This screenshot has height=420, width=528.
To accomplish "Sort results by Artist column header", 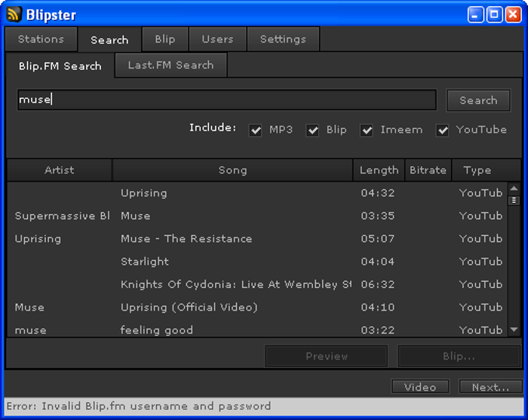I will [59, 170].
